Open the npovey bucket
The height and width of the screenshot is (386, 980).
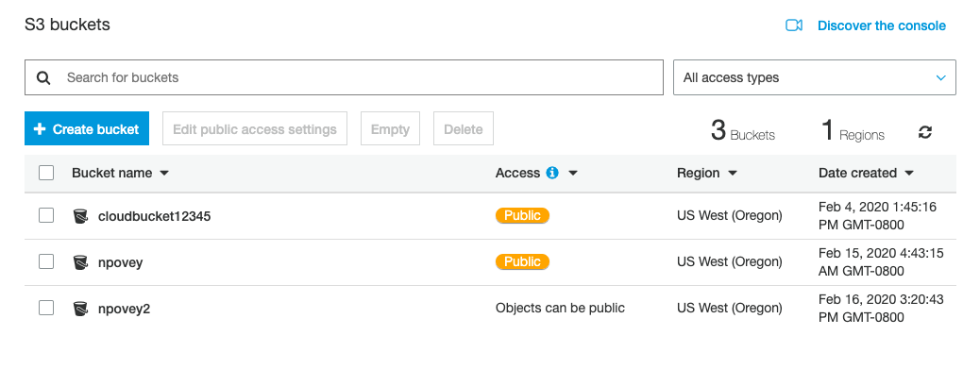point(121,262)
